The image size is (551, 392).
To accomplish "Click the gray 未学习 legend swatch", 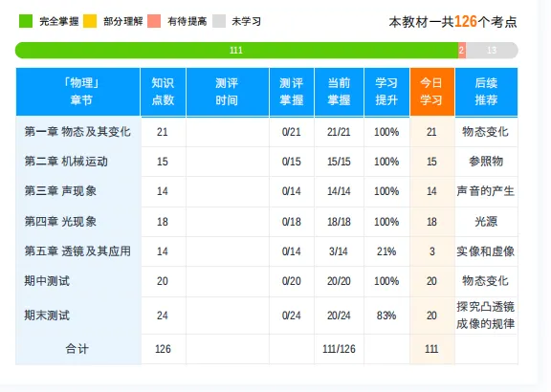I will coord(218,21).
